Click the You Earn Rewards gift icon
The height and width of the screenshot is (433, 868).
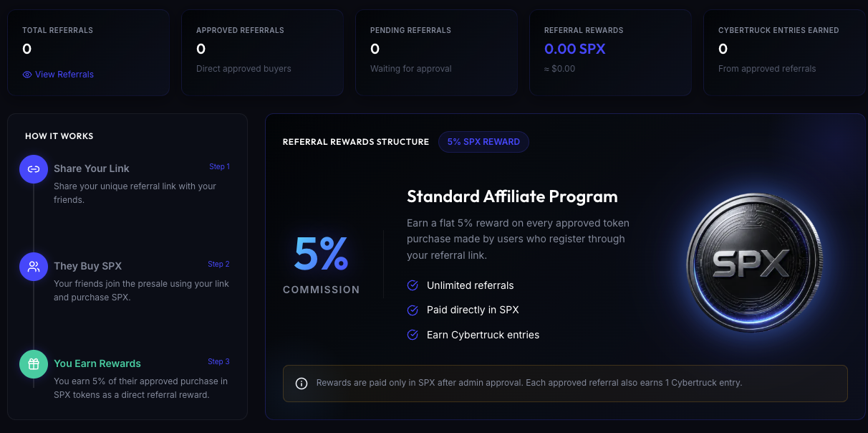tap(34, 364)
